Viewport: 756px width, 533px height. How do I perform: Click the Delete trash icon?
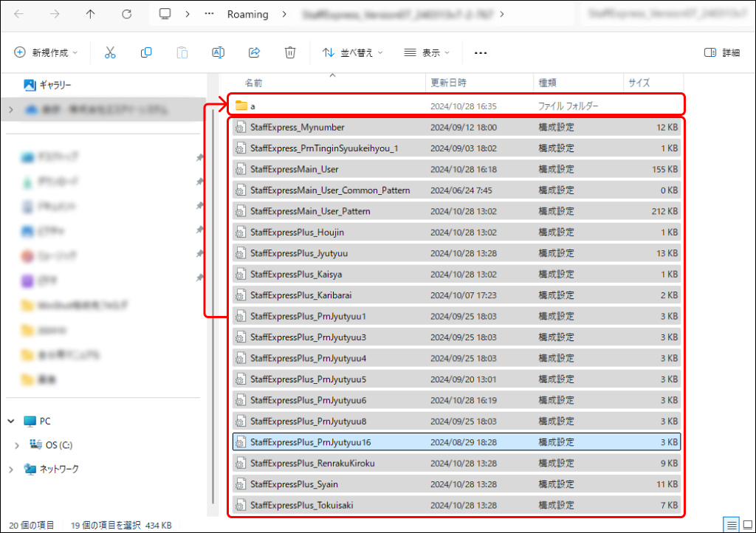point(289,52)
